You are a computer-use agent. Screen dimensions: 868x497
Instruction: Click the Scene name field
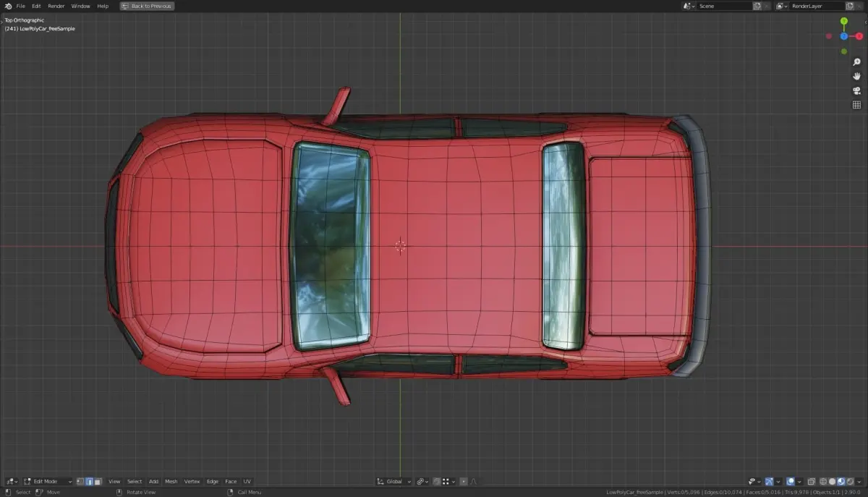(724, 6)
